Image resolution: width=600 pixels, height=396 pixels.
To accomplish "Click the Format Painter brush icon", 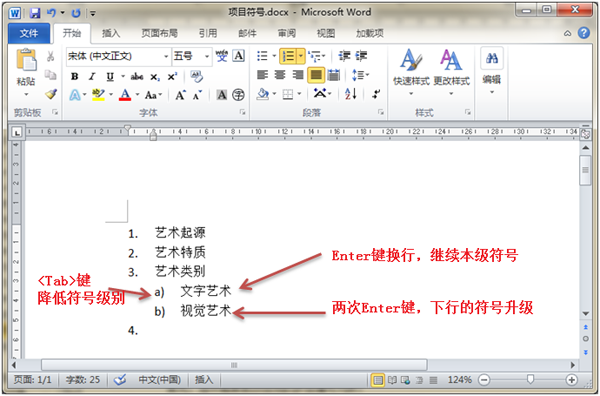I will coord(51,94).
